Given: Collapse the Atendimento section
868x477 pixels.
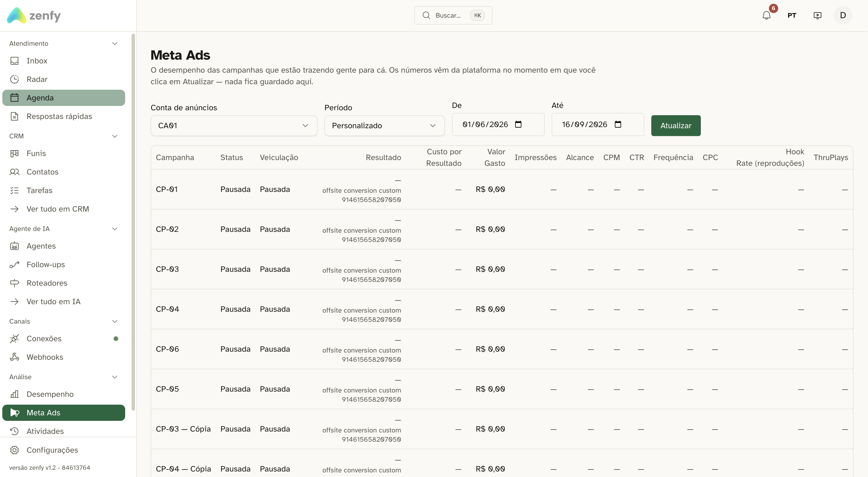Looking at the screenshot, I should pos(114,43).
